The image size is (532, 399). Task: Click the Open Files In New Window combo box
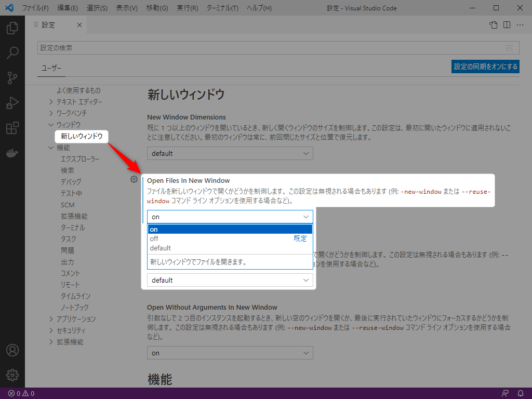[230, 217]
